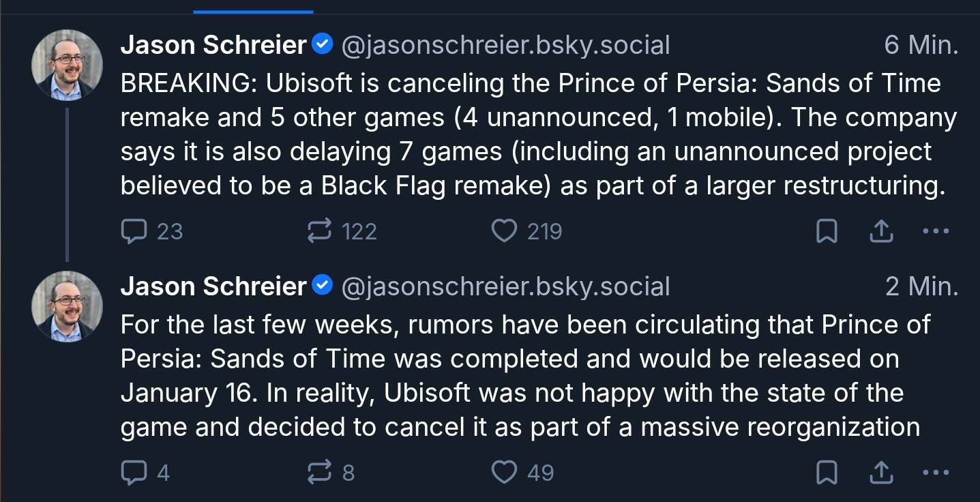Click the 6 Min. timestamp
The image size is (980, 502).
tap(921, 46)
